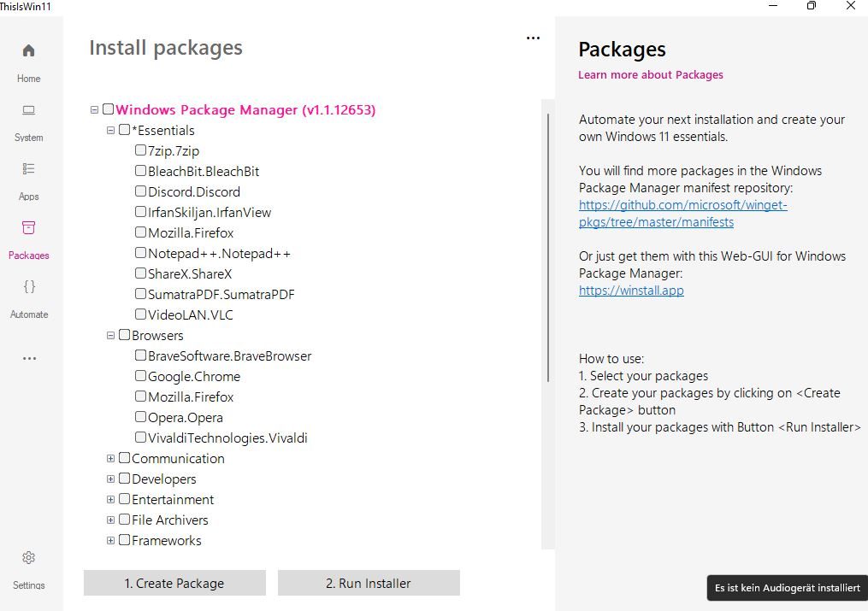
Task: Collapse the *Essentials tree node
Action: point(110,131)
